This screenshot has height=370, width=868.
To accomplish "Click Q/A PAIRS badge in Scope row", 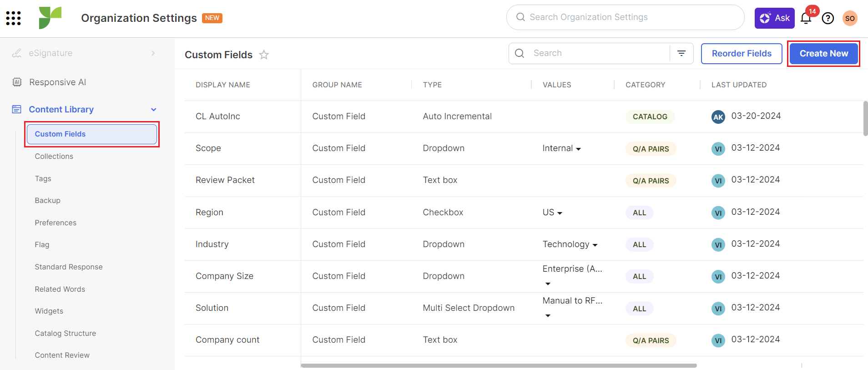I will (651, 149).
